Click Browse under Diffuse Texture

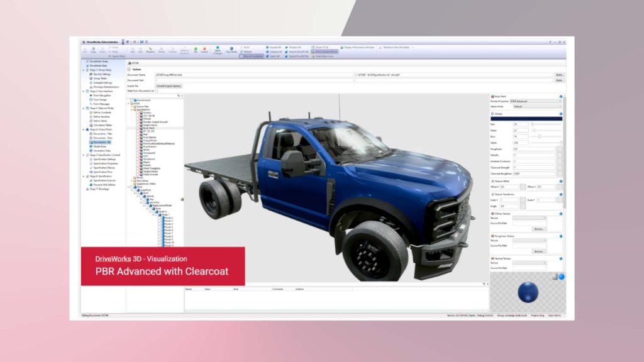pyautogui.click(x=540, y=229)
